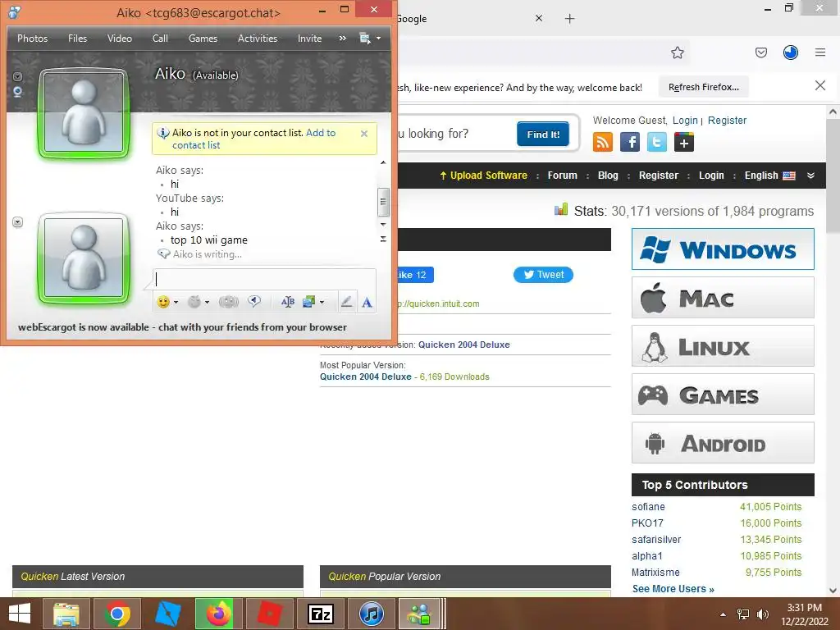Open Pocket save icon in Firefox
Image resolution: width=840 pixels, height=630 pixels.
(x=761, y=52)
